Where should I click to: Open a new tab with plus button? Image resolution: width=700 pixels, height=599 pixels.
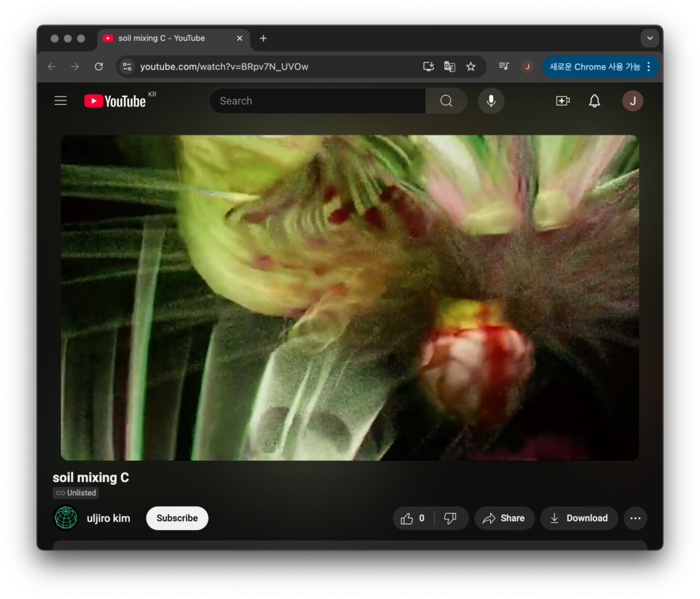pyautogui.click(x=263, y=38)
